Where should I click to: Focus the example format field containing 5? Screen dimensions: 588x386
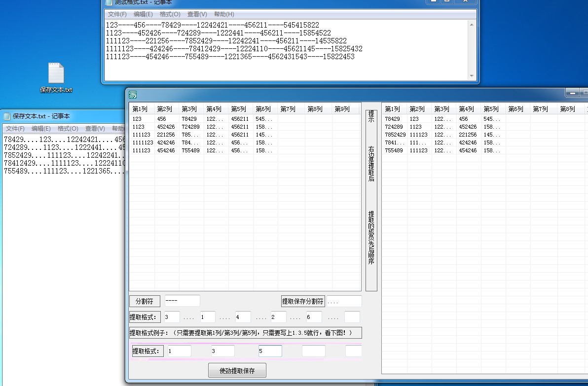coord(270,351)
